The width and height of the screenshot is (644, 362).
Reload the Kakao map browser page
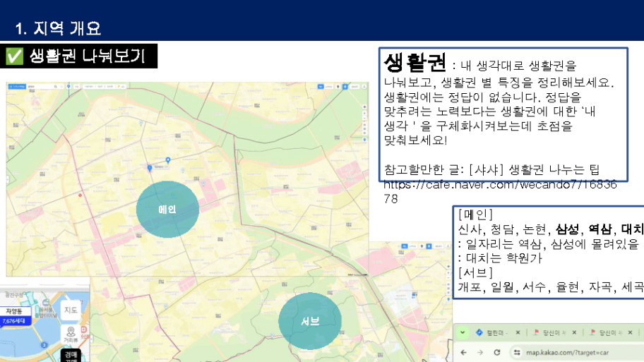pyautogui.click(x=497, y=352)
